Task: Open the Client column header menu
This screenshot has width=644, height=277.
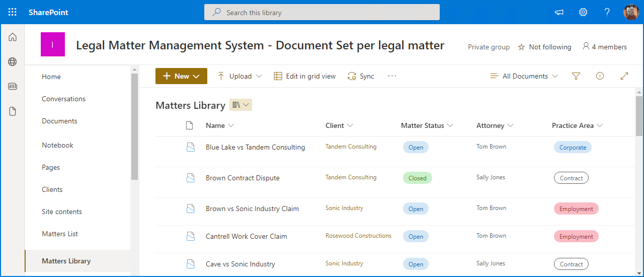Action: 339,125
